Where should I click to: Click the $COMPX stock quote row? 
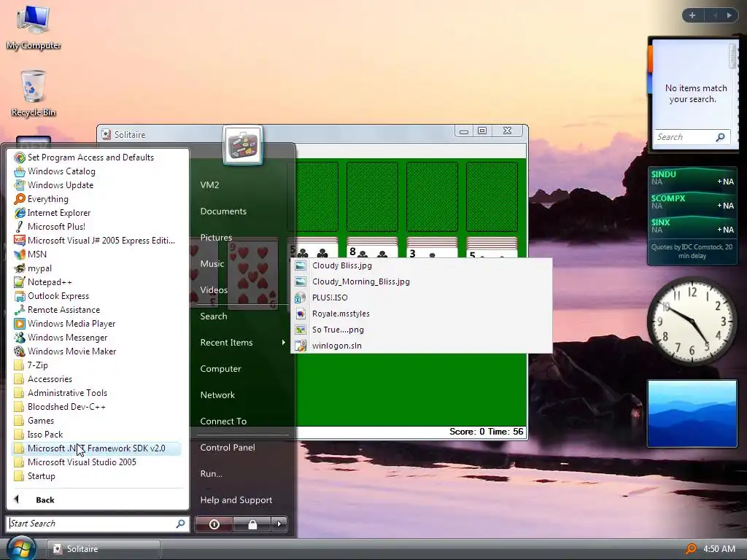pos(692,202)
